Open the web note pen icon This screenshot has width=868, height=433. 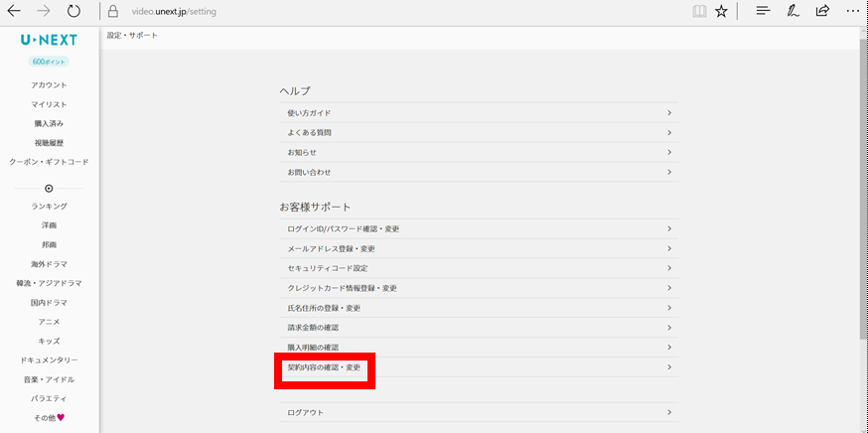[793, 11]
